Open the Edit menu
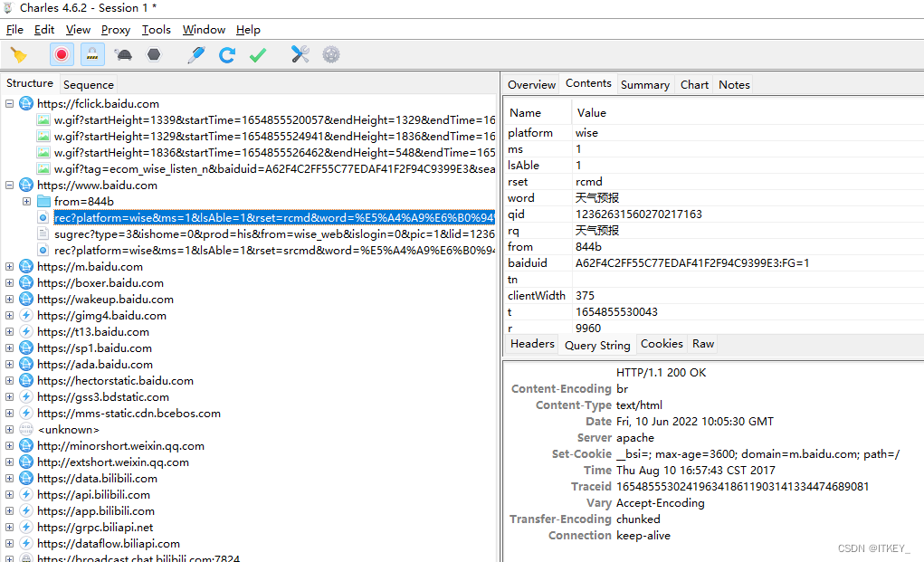Screen dimensions: 924x562 tap(44, 30)
